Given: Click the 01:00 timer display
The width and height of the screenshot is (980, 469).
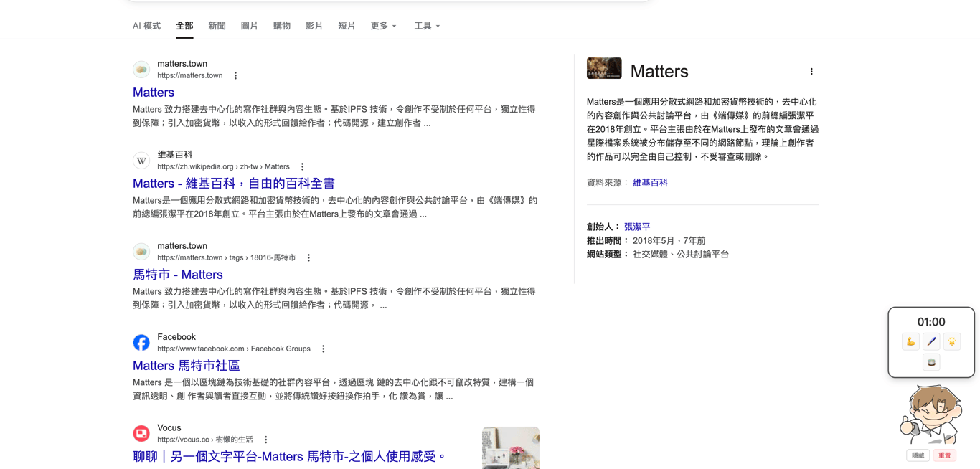Looking at the screenshot, I should click(x=931, y=322).
